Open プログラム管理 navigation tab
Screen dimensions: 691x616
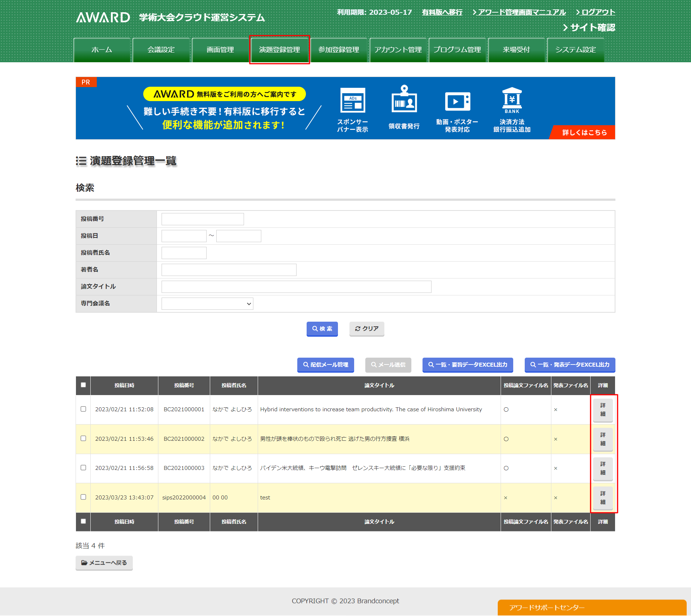pyautogui.click(x=457, y=50)
